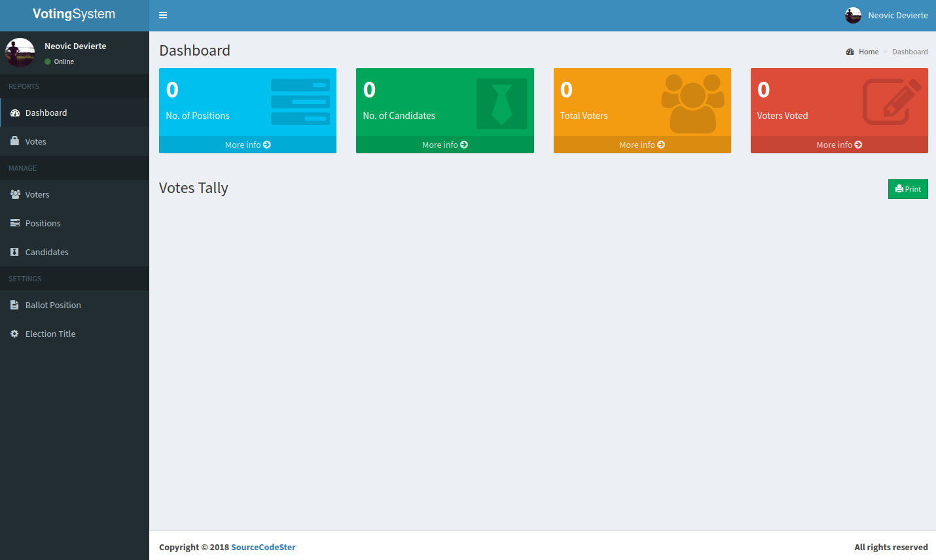
Task: Print the votes tally
Action: [908, 189]
